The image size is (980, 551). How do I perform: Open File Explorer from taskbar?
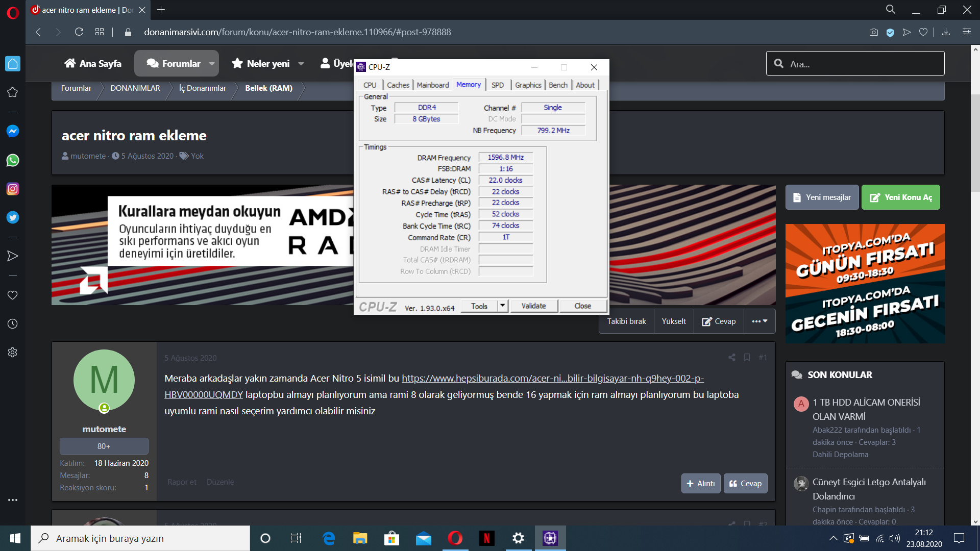coord(360,538)
